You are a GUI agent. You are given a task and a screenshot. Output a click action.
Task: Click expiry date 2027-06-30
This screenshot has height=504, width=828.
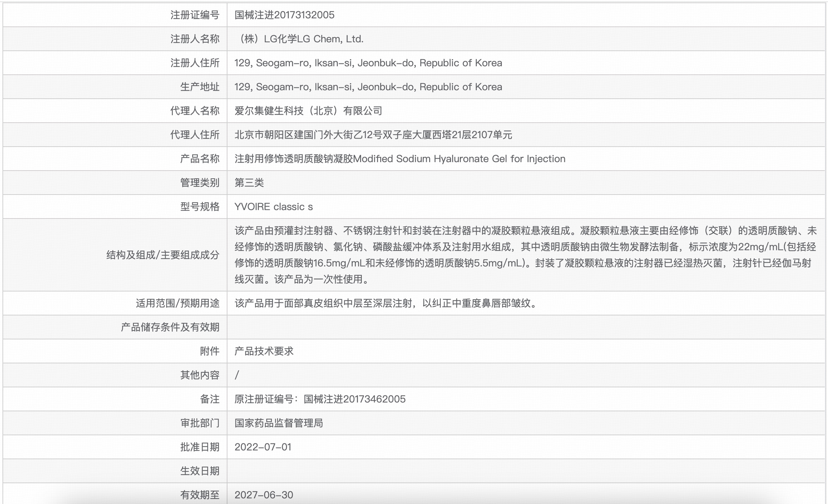coord(263,495)
